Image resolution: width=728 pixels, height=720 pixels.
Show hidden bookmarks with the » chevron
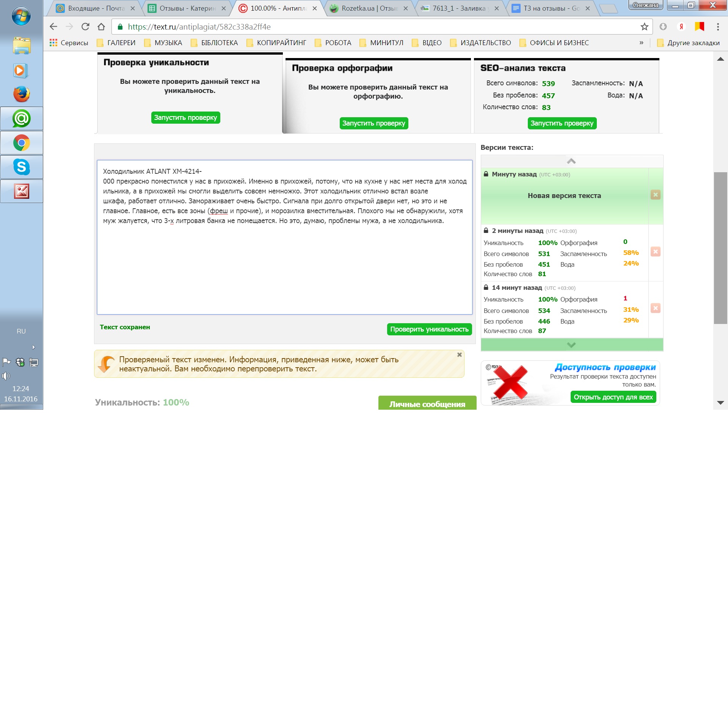[641, 43]
